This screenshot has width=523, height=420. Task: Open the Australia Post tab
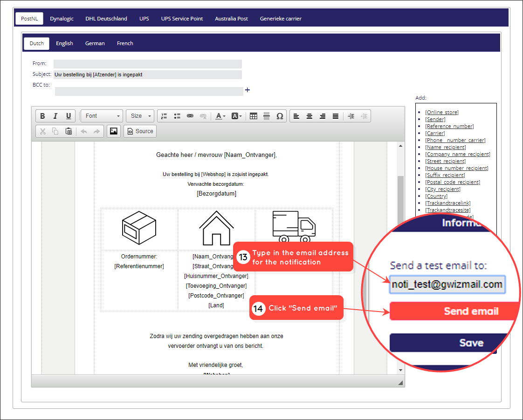(231, 19)
